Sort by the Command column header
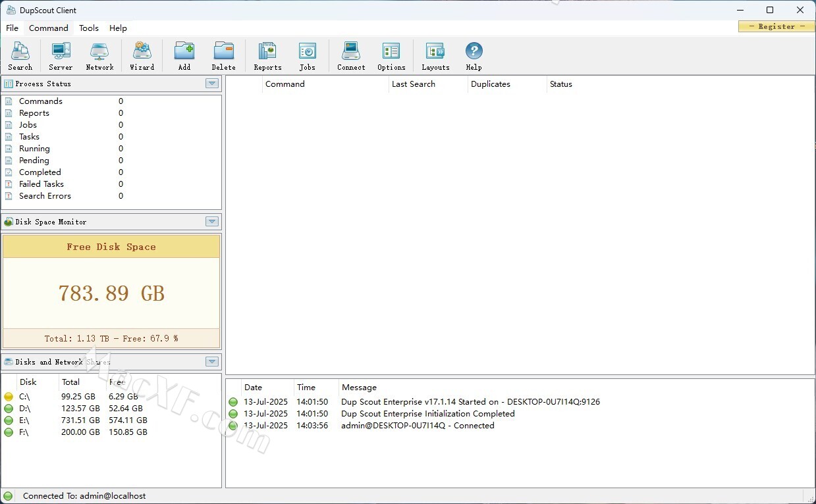 325,84
